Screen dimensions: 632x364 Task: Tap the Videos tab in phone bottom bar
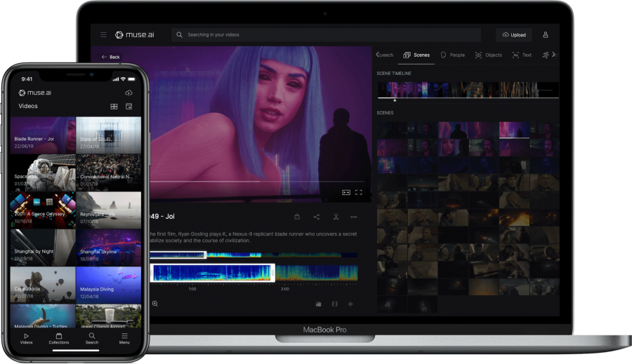(x=26, y=338)
